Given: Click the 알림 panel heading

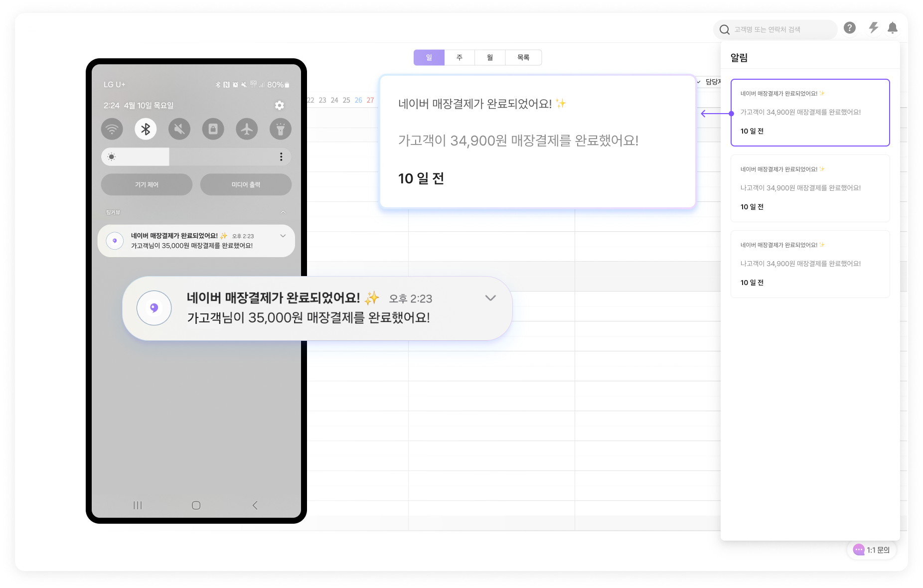Looking at the screenshot, I should coord(739,58).
